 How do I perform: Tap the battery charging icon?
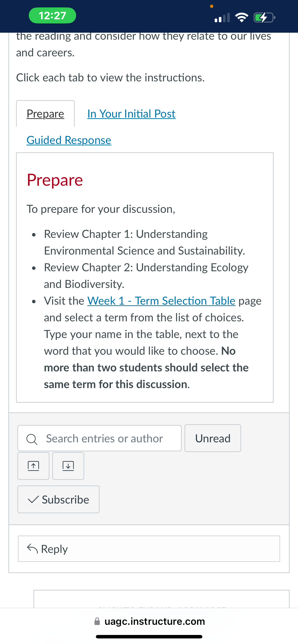pyautogui.click(x=265, y=18)
